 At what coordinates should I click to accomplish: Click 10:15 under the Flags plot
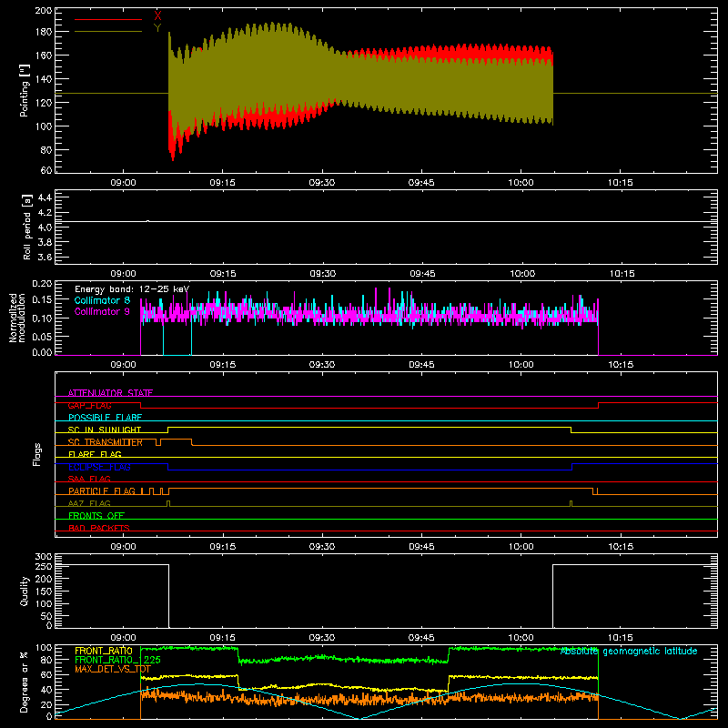[621, 547]
